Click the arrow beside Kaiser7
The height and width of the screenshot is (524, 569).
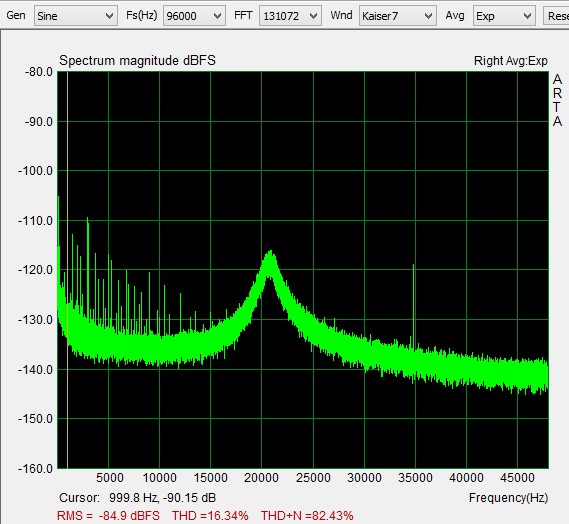[x=428, y=16]
